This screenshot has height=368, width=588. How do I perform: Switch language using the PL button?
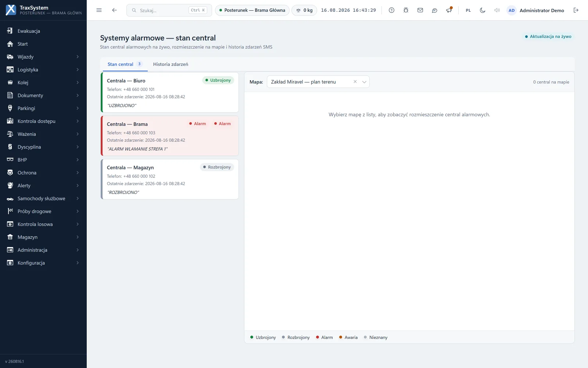[468, 10]
